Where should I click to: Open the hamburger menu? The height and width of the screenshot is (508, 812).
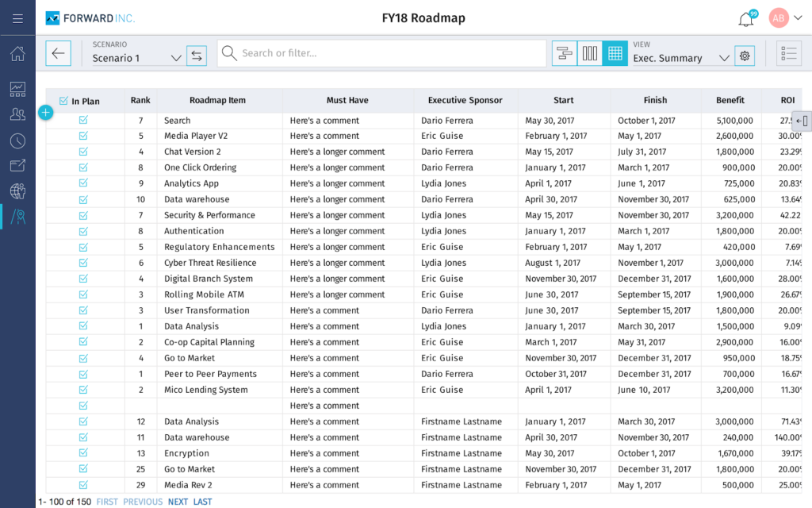[17, 18]
